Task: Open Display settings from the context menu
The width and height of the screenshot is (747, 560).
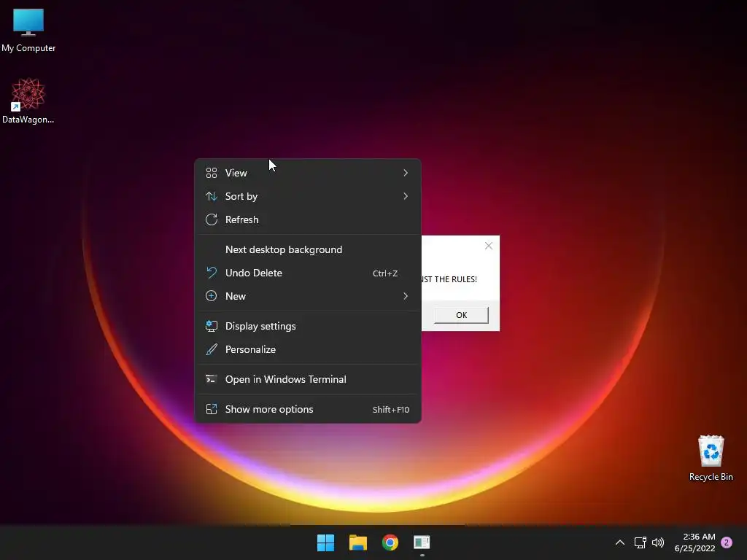Action: [308, 326]
